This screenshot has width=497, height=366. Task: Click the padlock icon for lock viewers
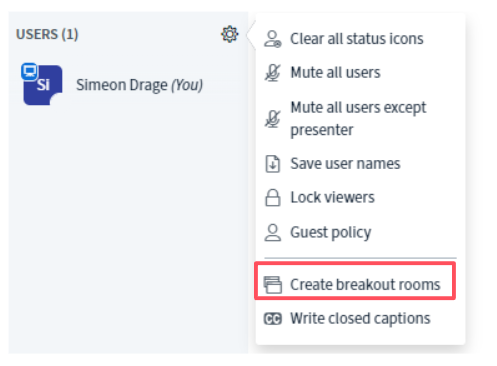tap(273, 198)
